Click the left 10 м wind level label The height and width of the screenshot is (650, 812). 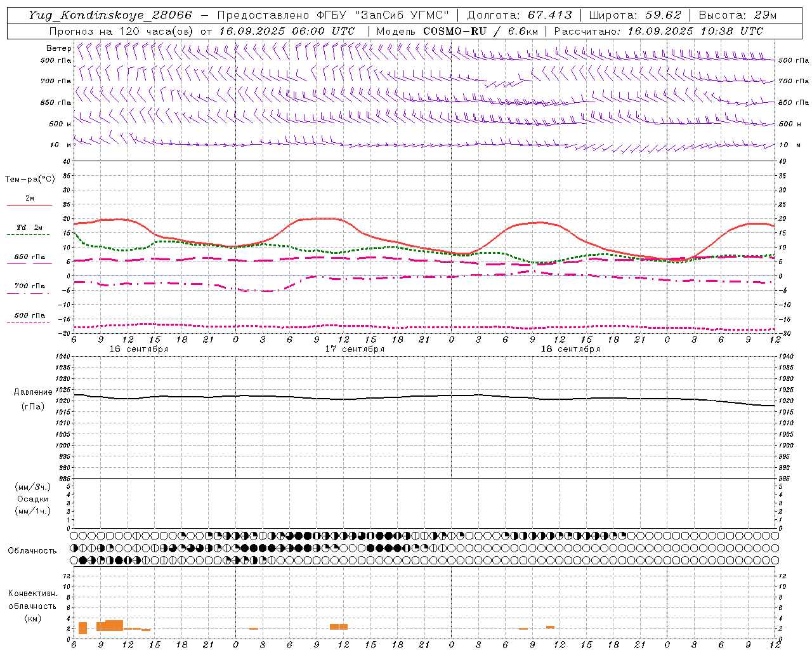click(60, 145)
